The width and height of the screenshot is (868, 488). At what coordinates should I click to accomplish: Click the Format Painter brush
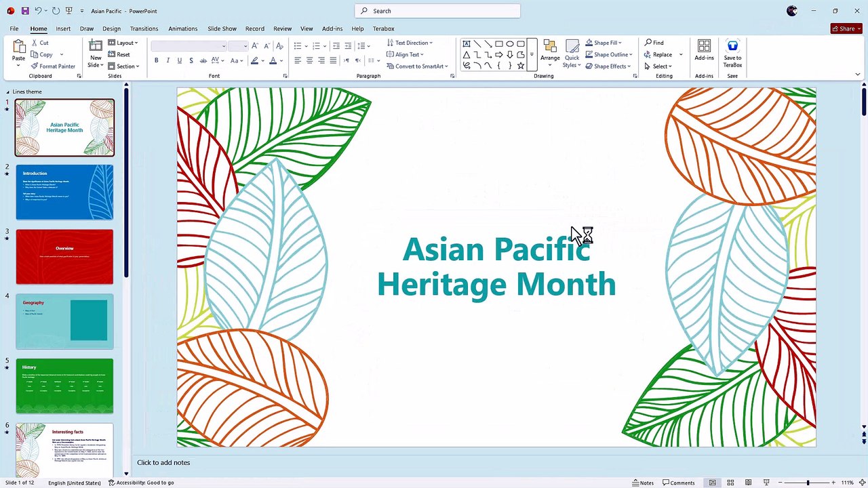(34, 66)
